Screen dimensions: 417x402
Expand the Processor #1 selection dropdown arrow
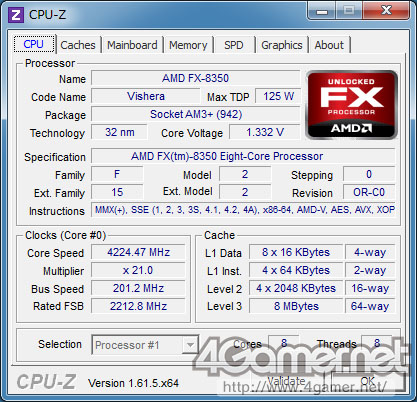coord(190,345)
